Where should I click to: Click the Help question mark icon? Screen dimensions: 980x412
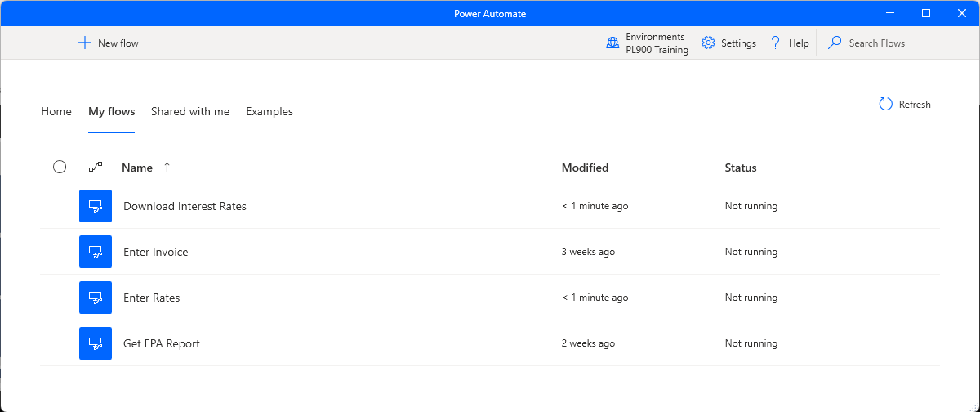point(776,43)
